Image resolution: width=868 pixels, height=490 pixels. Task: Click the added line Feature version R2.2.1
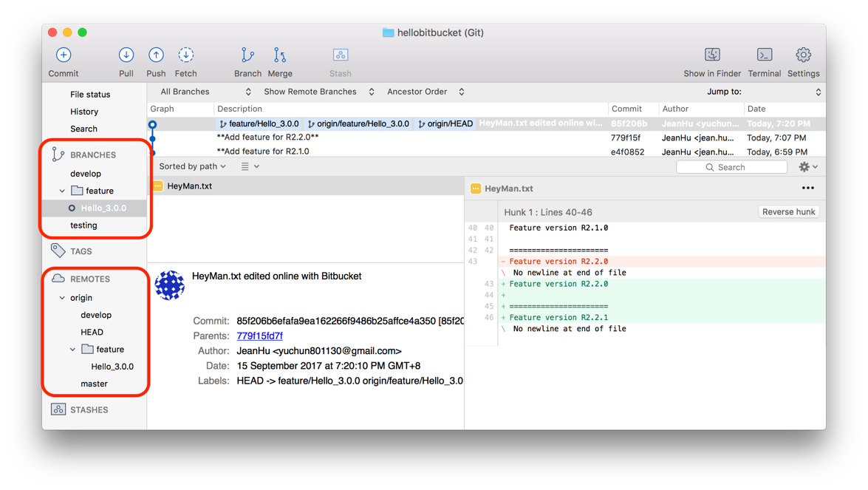pos(558,317)
